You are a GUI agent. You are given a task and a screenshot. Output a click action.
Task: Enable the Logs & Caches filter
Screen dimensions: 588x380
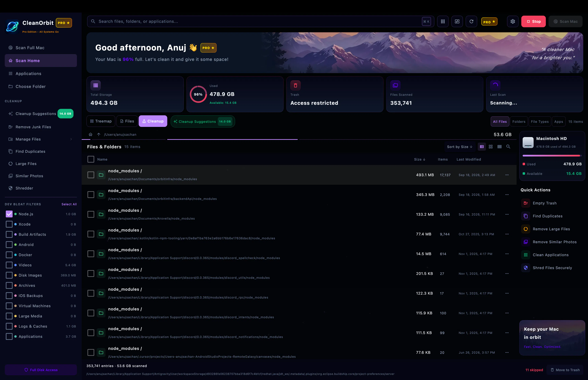coord(9,326)
